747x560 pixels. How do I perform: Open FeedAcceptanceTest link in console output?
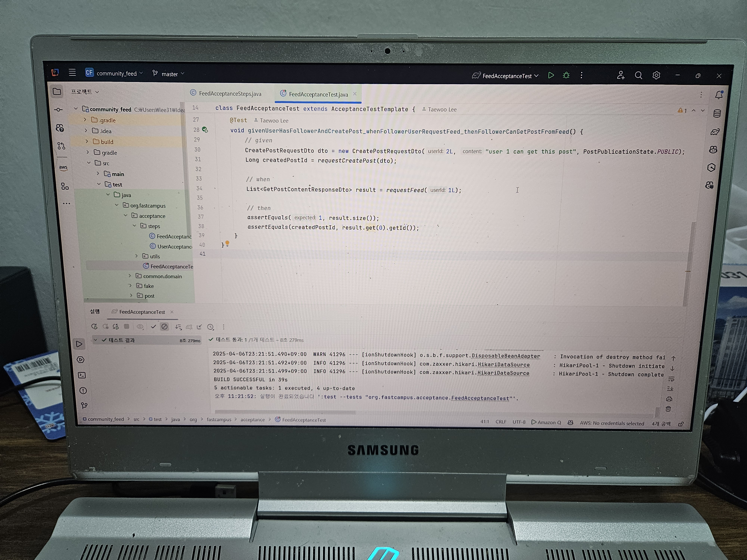[x=480, y=398]
